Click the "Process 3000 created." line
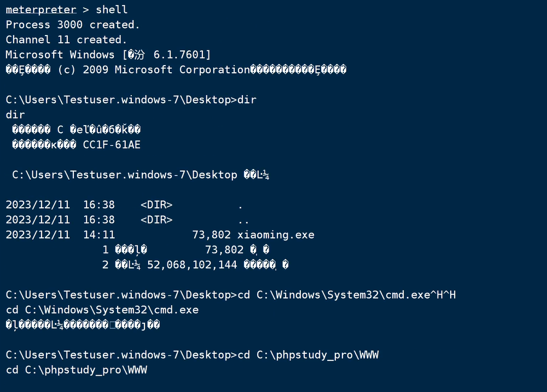This screenshot has width=547, height=392. 73,25
